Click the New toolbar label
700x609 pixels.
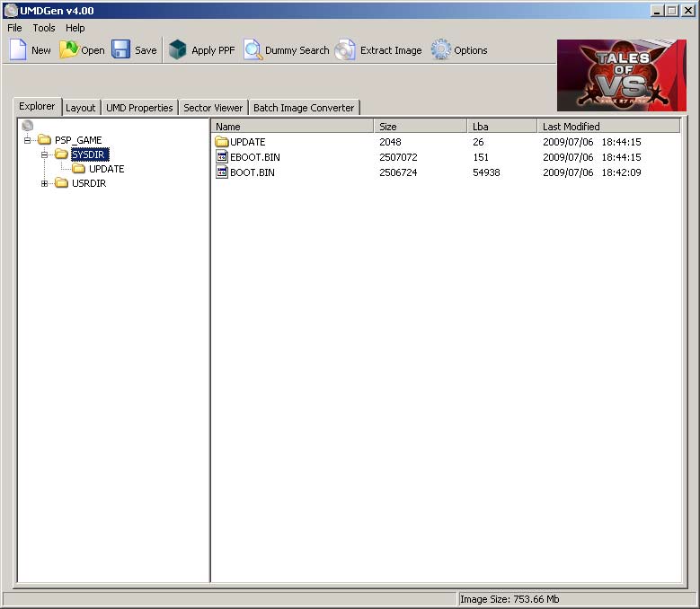pyautogui.click(x=41, y=50)
